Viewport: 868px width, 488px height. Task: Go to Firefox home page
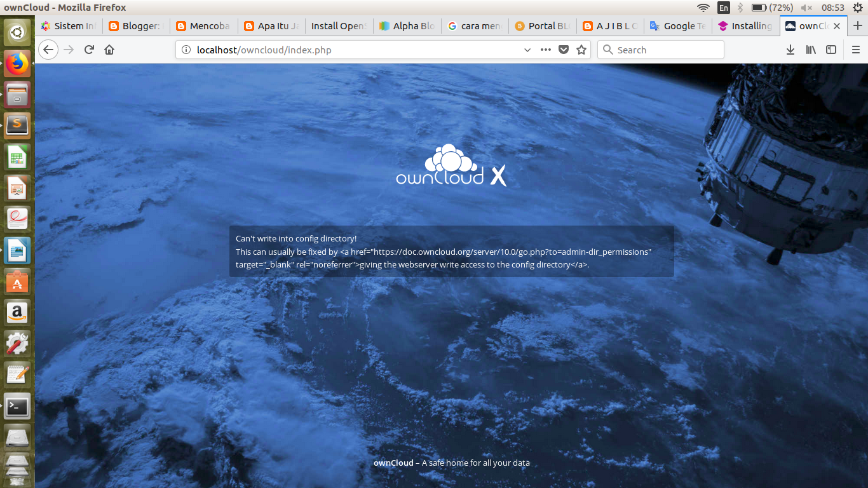pos(109,50)
